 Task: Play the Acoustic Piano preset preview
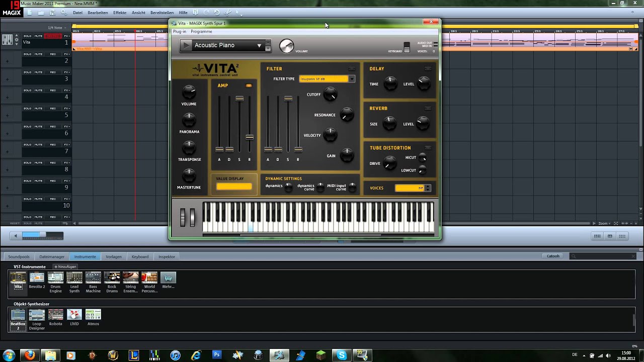pos(186,45)
